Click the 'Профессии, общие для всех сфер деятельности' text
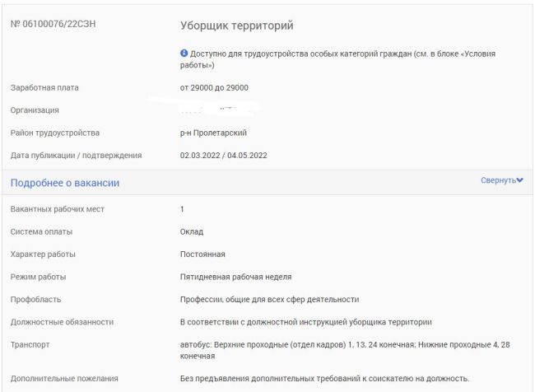Image resolution: width=535 pixels, height=392 pixels. [x=269, y=300]
